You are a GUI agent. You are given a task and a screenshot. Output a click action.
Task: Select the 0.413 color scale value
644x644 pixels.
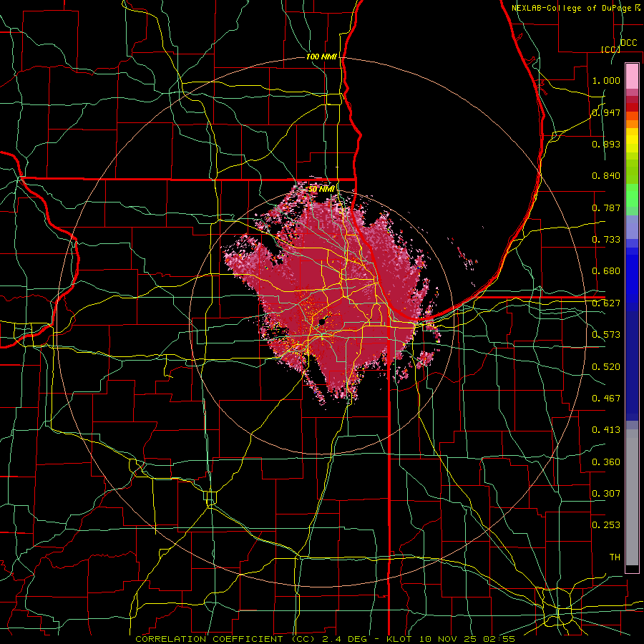[x=606, y=430]
